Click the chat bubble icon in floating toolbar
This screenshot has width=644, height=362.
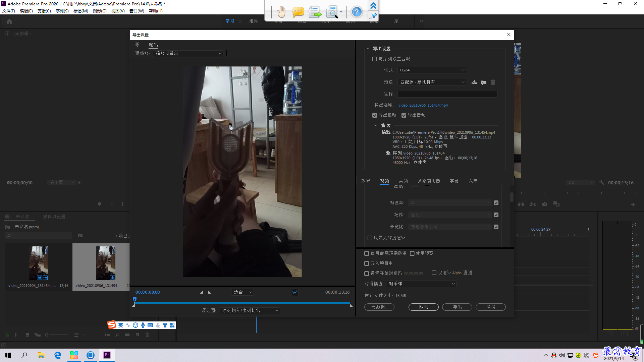[x=298, y=12]
